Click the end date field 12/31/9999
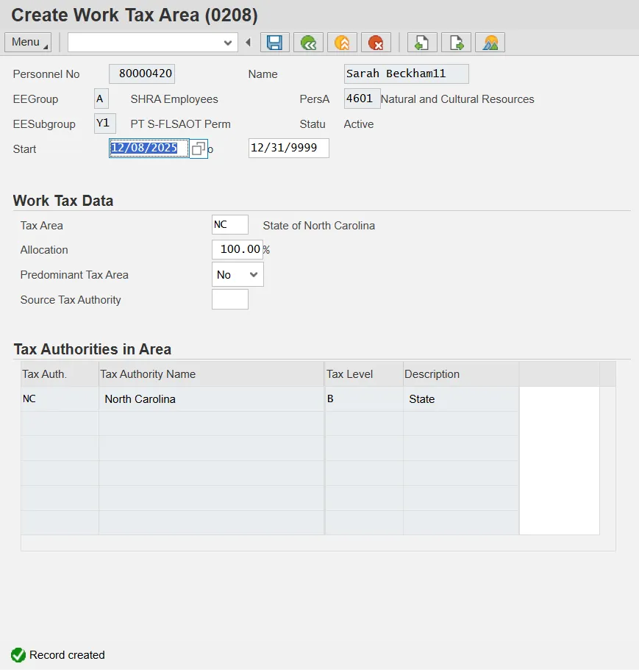This screenshot has width=639, height=672. [288, 149]
